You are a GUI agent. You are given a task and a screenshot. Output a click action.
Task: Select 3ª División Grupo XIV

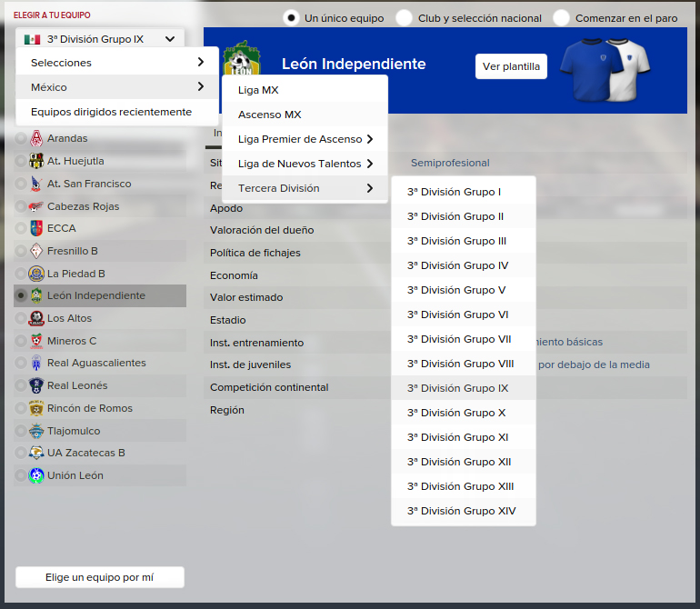(x=464, y=511)
